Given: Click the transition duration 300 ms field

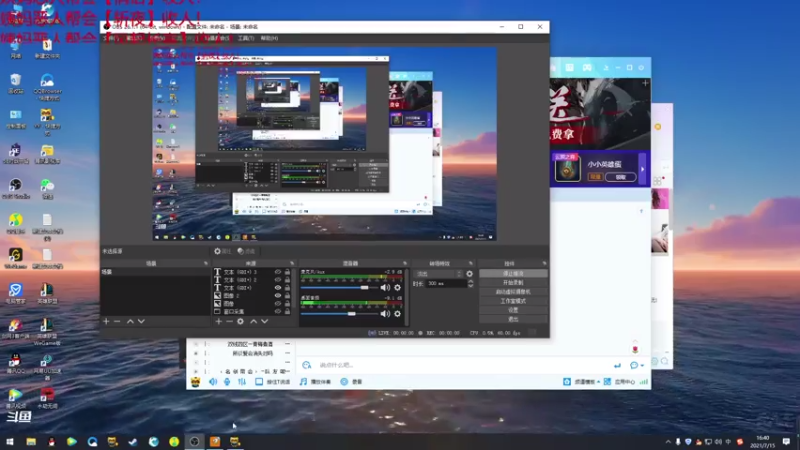Looking at the screenshot, I should pyautogui.click(x=446, y=284).
